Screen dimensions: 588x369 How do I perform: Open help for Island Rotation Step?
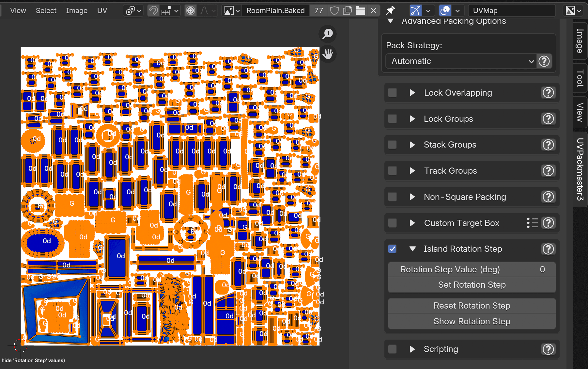tap(548, 249)
